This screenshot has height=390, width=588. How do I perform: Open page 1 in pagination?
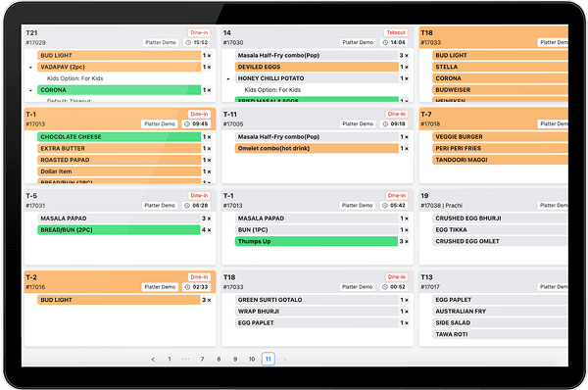click(170, 360)
